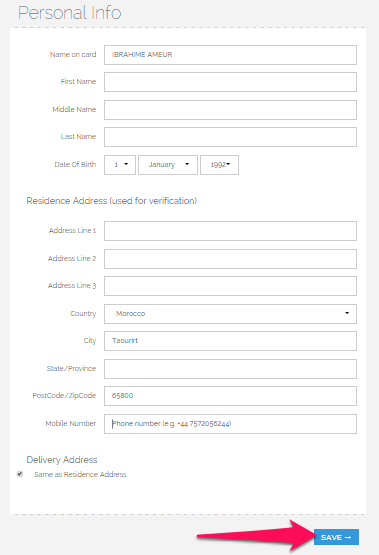Select the Address Line 3 box

tap(230, 286)
